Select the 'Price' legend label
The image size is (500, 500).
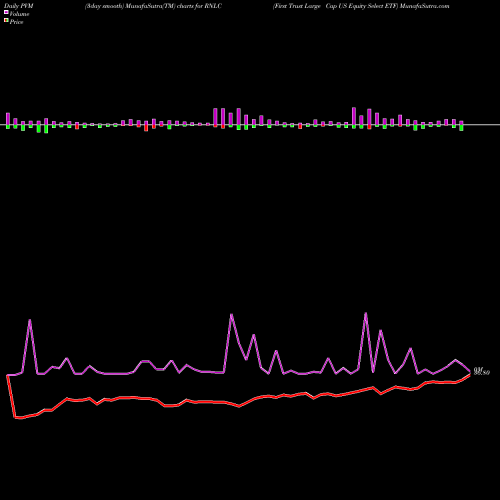click(x=16, y=22)
